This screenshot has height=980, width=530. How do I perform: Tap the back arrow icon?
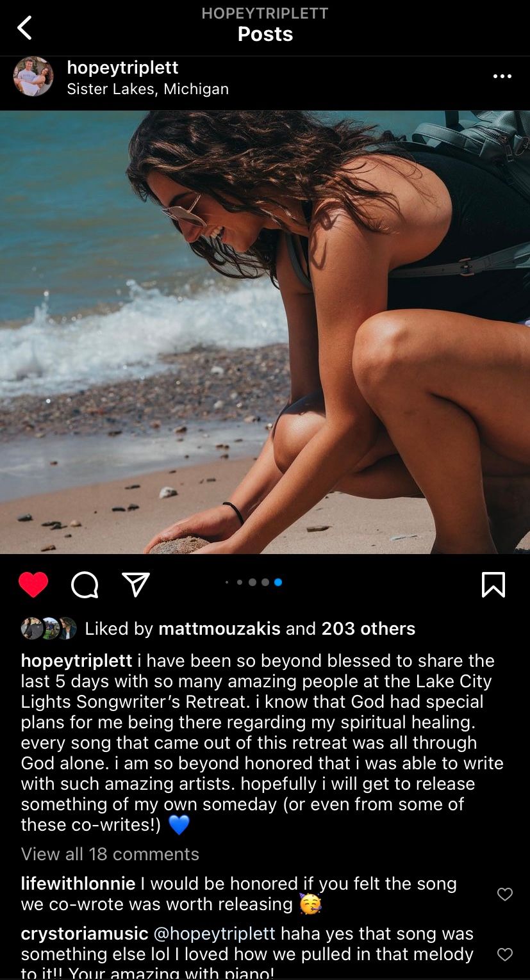coord(24,28)
